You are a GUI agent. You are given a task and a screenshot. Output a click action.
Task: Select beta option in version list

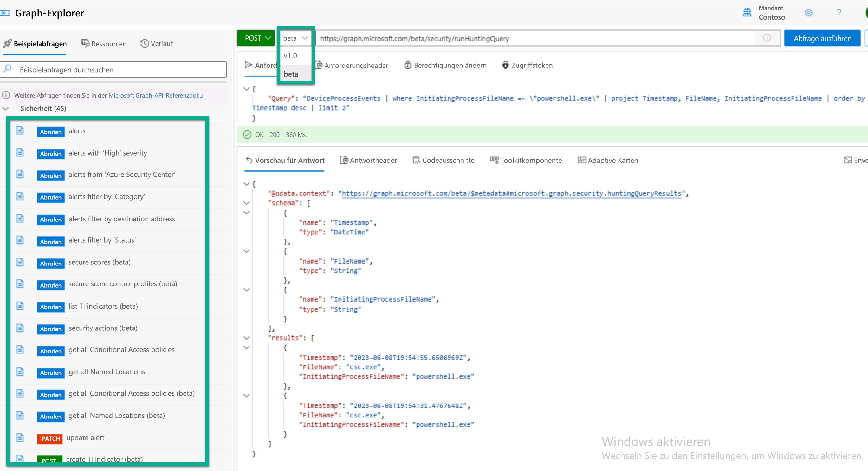coord(295,74)
